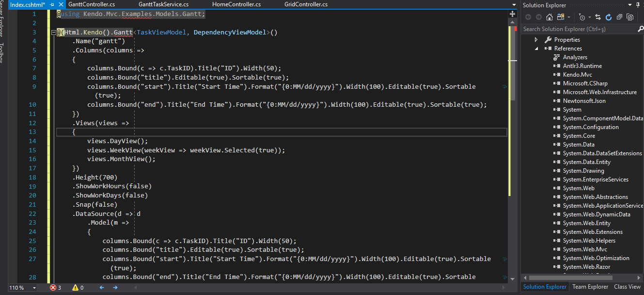Expand the Properties node
The image size is (644, 295).
tap(536, 40)
